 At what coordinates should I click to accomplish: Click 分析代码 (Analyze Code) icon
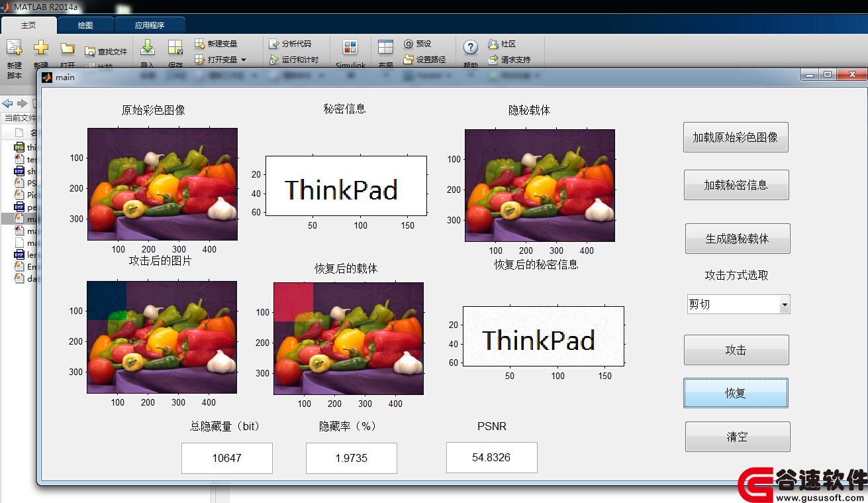pyautogui.click(x=274, y=44)
